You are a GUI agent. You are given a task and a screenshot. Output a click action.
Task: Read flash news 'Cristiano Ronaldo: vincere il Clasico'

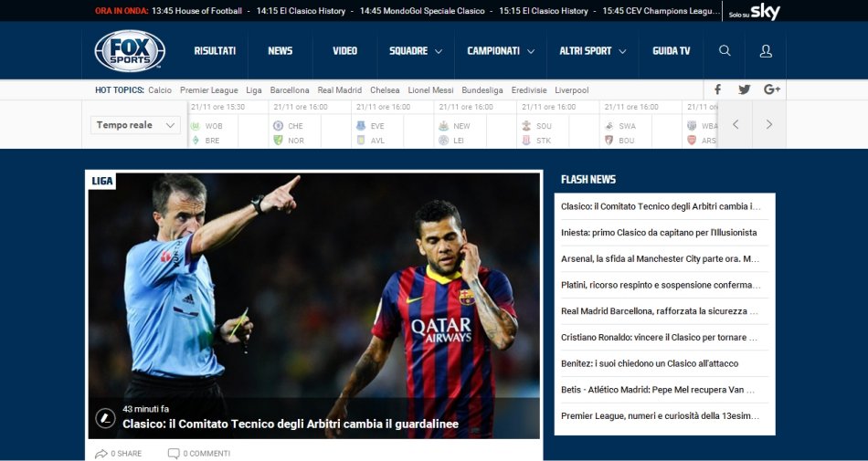coord(659,337)
